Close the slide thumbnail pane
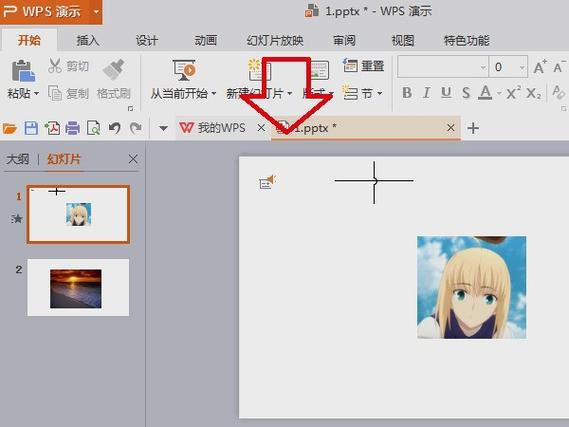569x427 pixels. [133, 159]
